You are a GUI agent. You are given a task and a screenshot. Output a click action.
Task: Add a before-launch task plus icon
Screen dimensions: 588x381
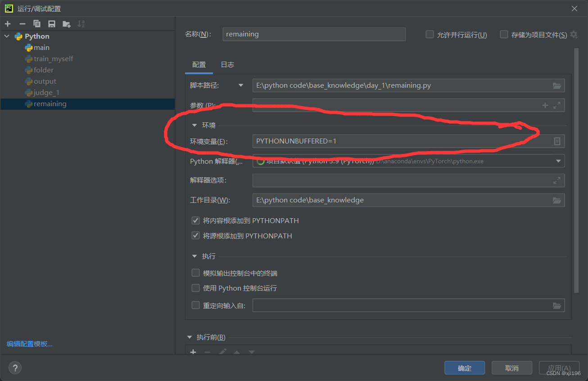[x=193, y=352]
